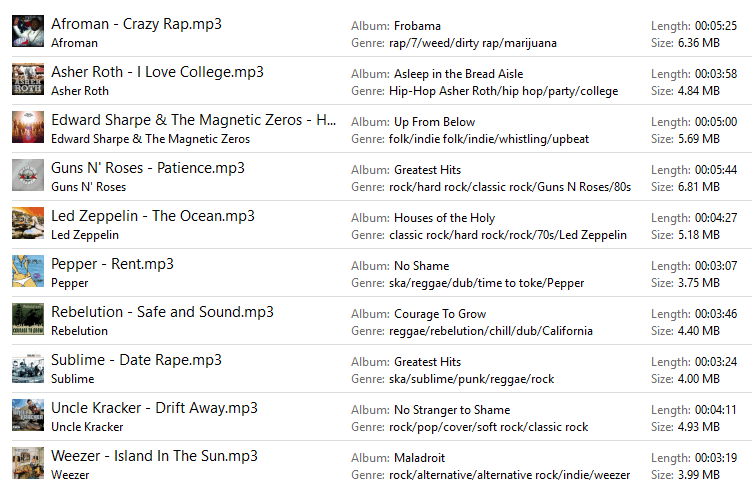Click the Sublime - Date Rape.mp3 title

pos(137,360)
